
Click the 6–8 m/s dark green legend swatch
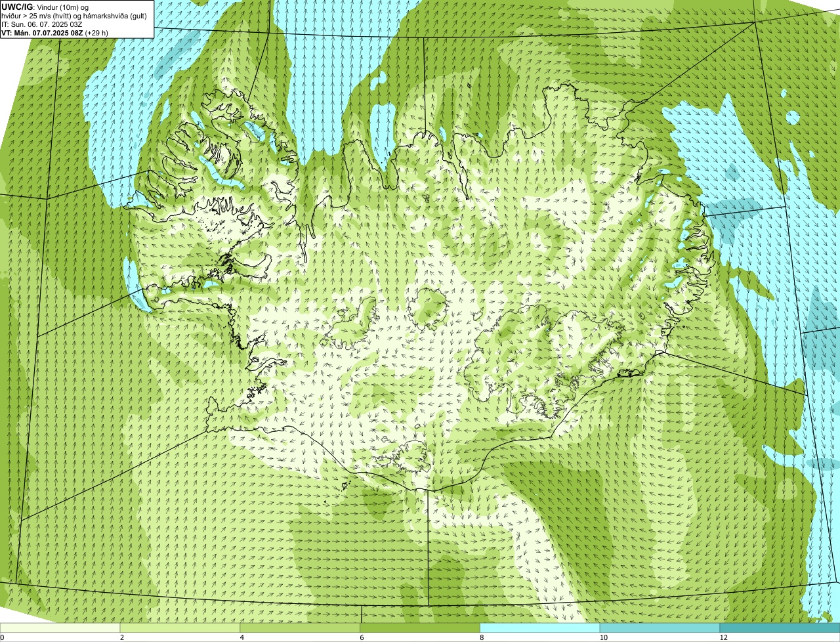[420, 628]
